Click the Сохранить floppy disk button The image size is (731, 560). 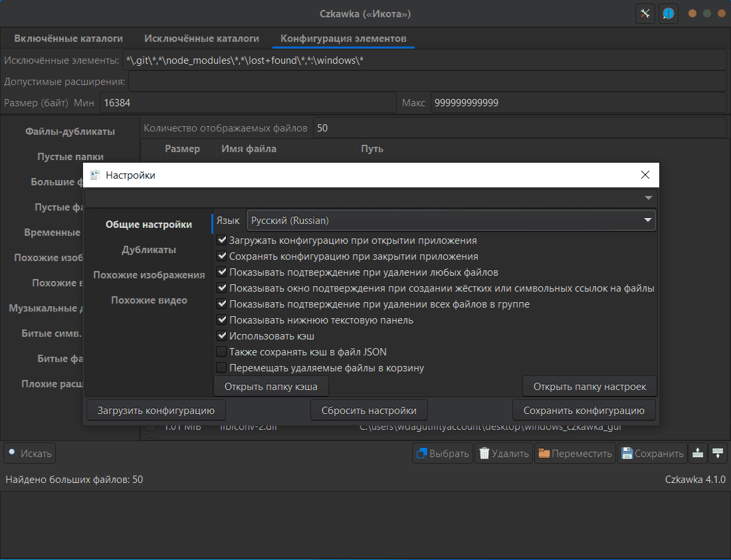tap(653, 454)
